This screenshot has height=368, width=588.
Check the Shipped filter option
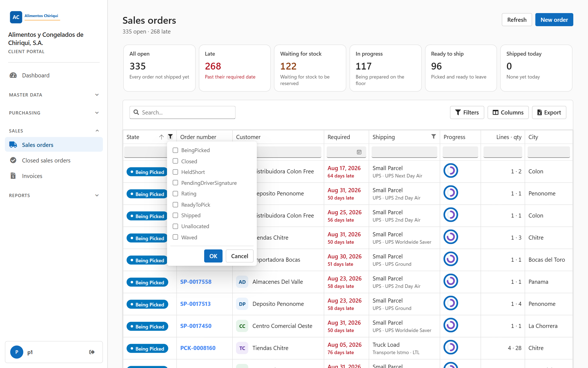(x=176, y=215)
